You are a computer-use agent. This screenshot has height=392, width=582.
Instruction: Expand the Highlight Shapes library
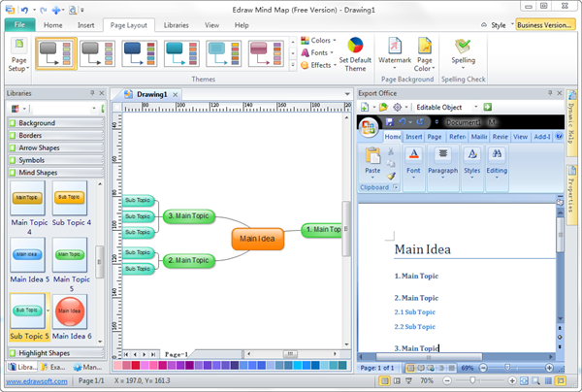55,353
